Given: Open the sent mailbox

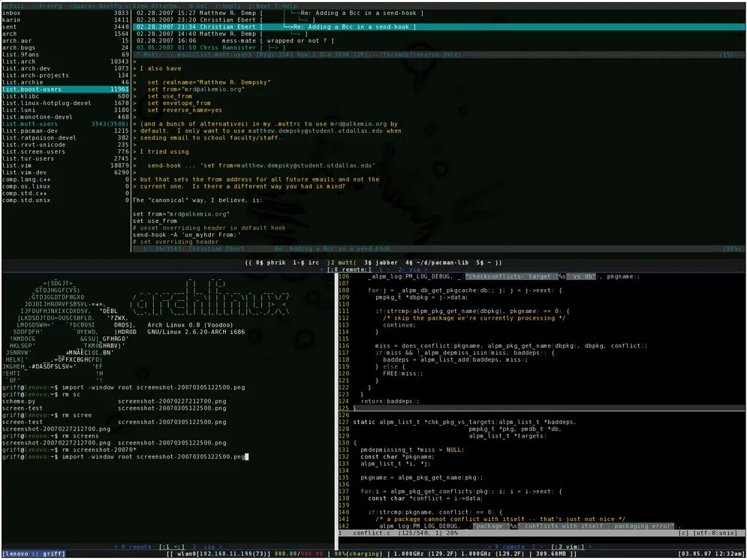Looking at the screenshot, I should click(66, 27).
